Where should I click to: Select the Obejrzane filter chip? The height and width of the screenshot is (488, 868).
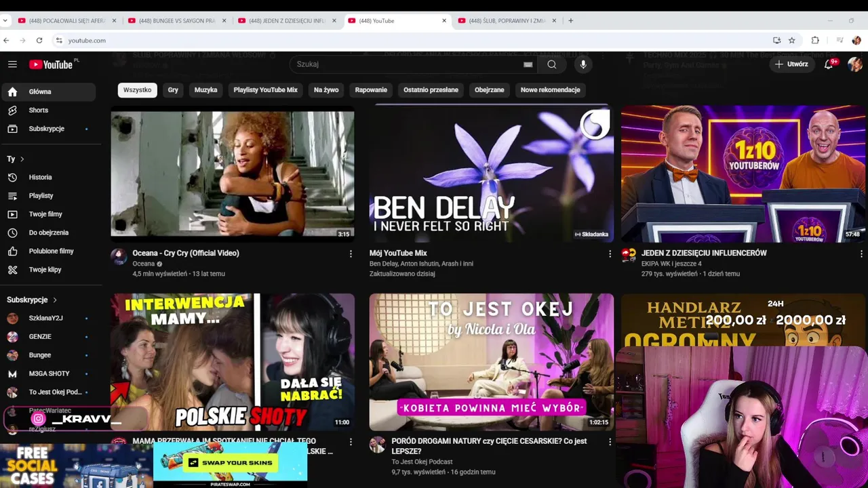[490, 90]
